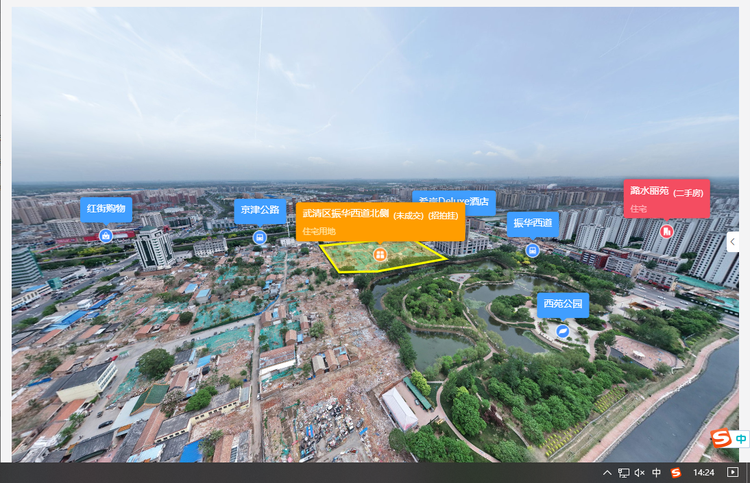Click the floating Sogou input toolbar logo
The width and height of the screenshot is (750, 483).
[720, 439]
